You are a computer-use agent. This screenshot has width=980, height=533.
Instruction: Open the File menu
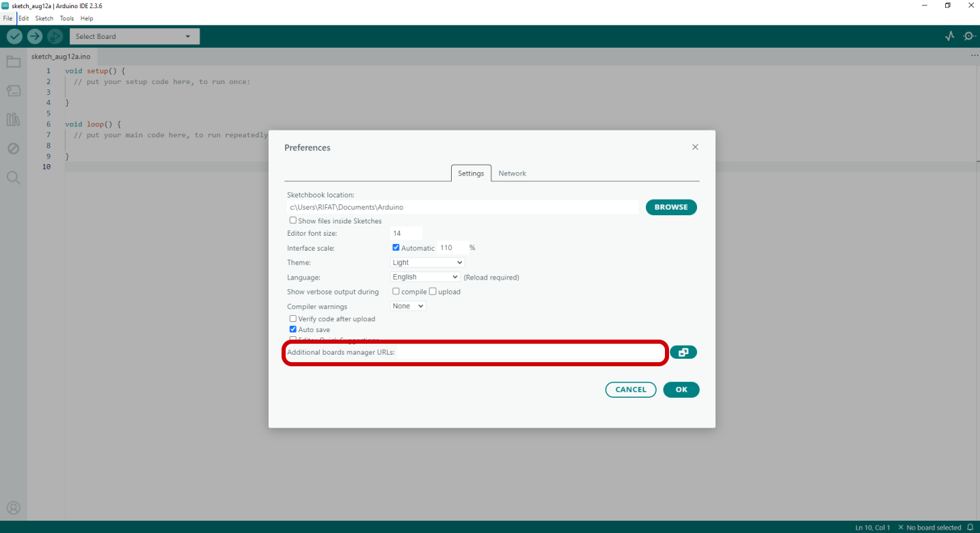click(8, 18)
